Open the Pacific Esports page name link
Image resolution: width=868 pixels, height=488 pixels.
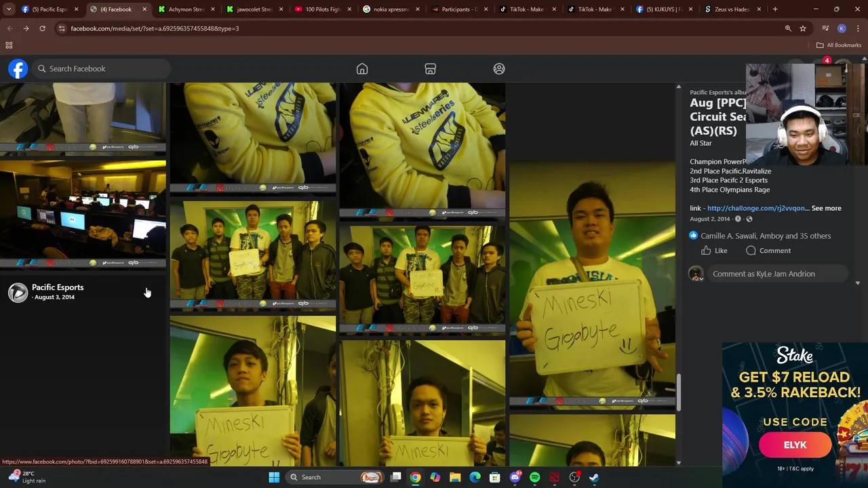[58, 287]
